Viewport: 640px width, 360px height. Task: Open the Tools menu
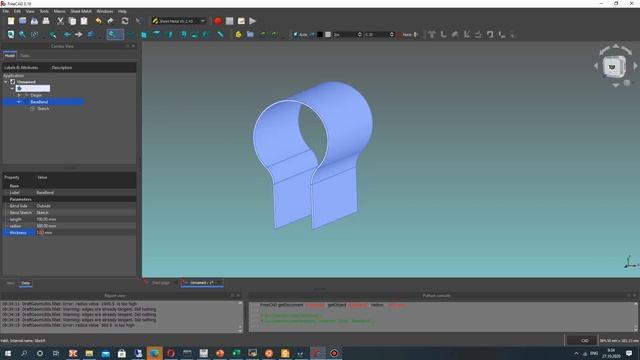[x=44, y=11]
